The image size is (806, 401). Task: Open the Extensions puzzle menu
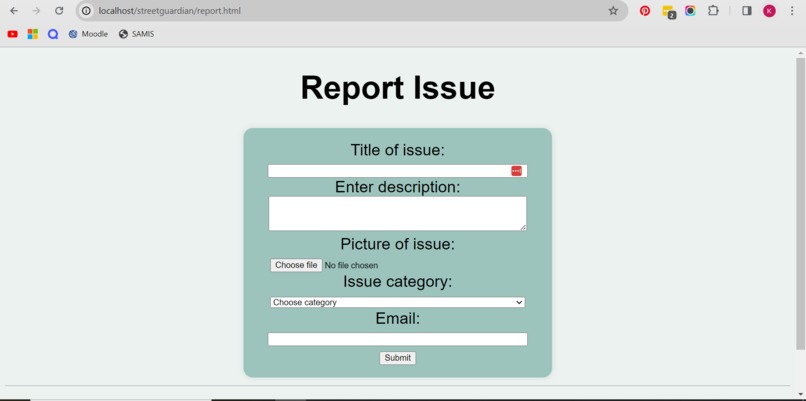click(x=713, y=11)
